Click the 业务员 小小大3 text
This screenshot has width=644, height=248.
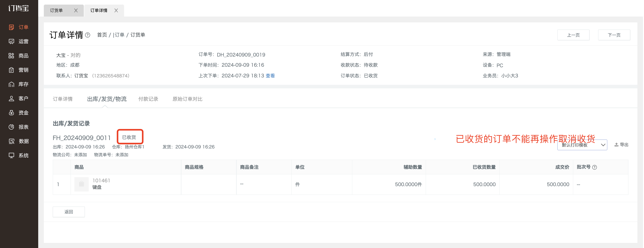pyautogui.click(x=500, y=76)
